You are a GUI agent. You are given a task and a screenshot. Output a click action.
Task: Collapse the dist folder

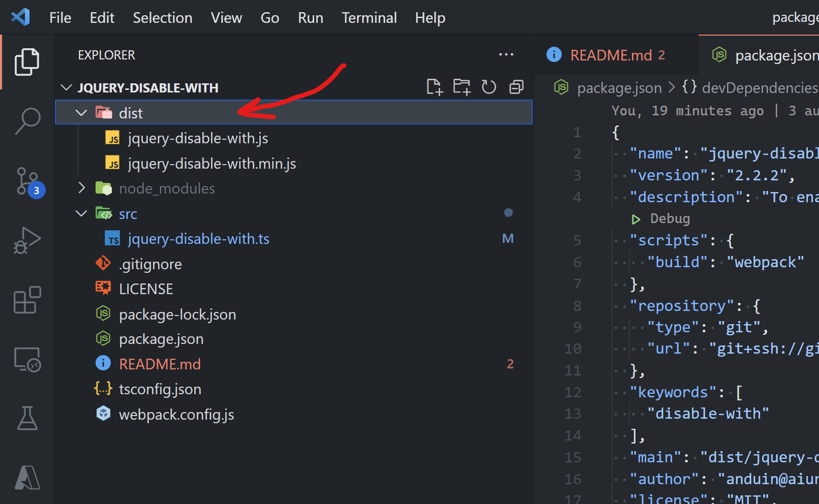click(81, 113)
